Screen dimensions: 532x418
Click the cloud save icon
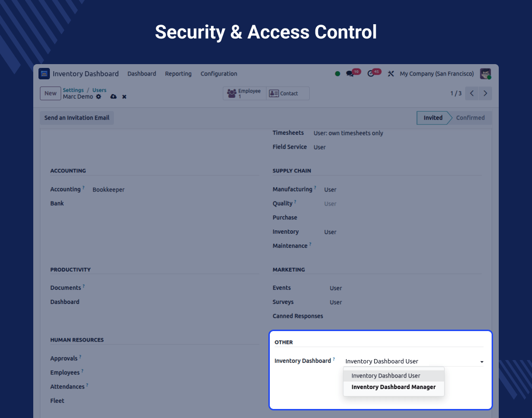(x=114, y=97)
